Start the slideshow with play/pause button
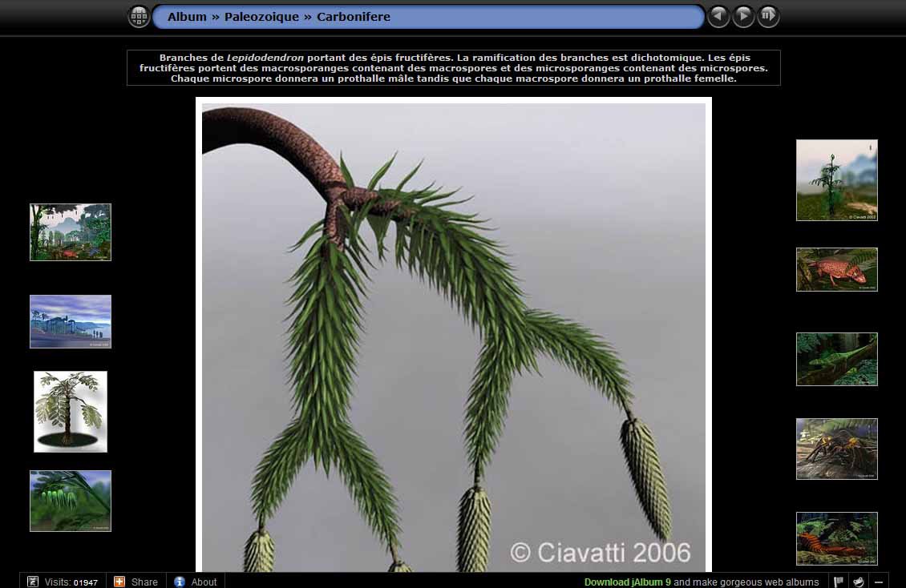 (x=768, y=16)
